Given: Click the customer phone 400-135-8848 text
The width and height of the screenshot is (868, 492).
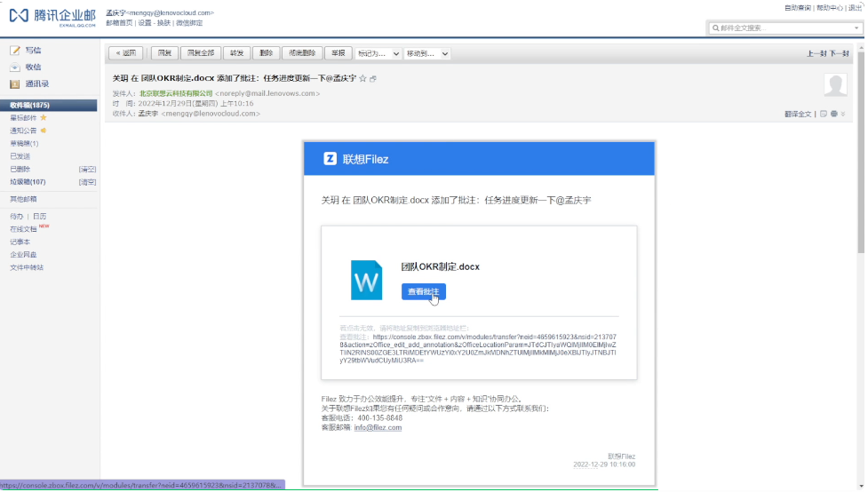Looking at the screenshot, I should (x=381, y=419).
